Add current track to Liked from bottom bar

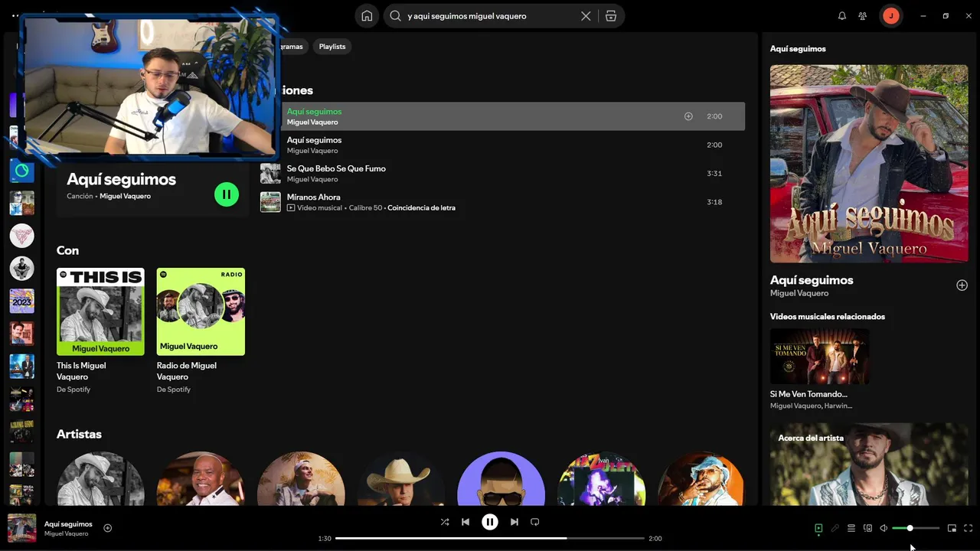(x=107, y=528)
